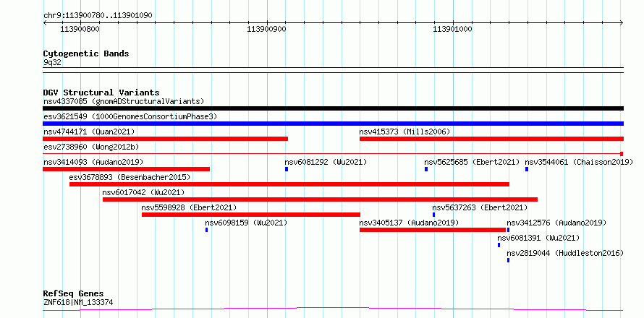The width and height of the screenshot is (644, 318).
Task: Click the black nsv4337085 gnomAD variant bar
Action: tap(333, 108)
